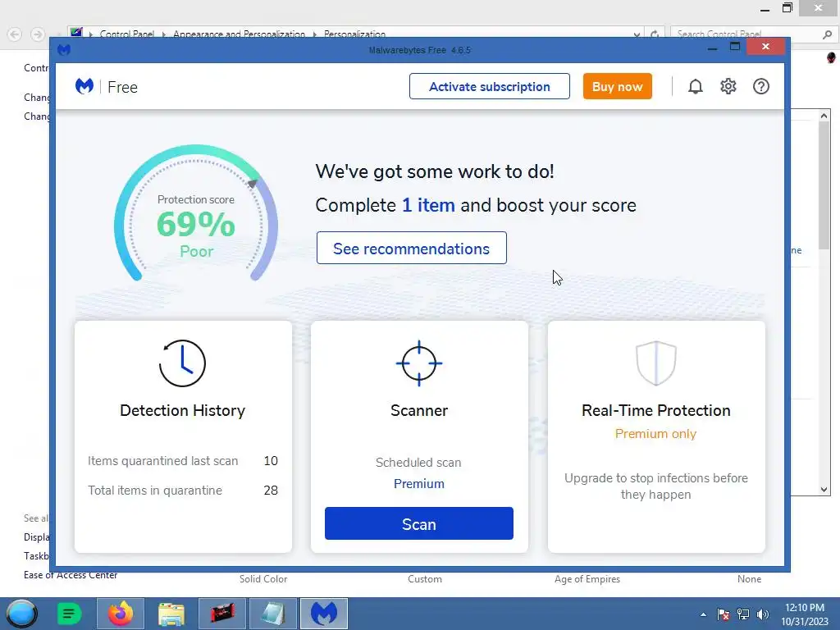Click the 1 item link
Screen dimensions: 840x630
coord(428,205)
